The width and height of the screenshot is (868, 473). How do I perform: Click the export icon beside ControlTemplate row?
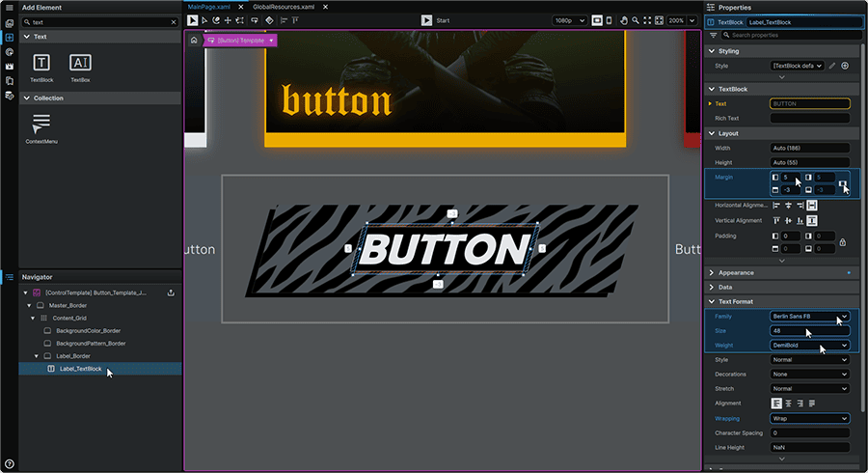click(171, 292)
